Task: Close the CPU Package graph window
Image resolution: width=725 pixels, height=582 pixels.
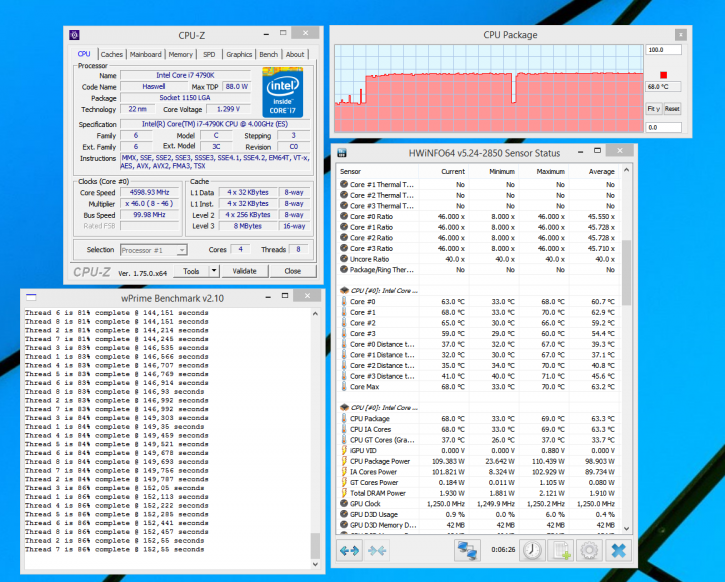Action: coord(680,35)
